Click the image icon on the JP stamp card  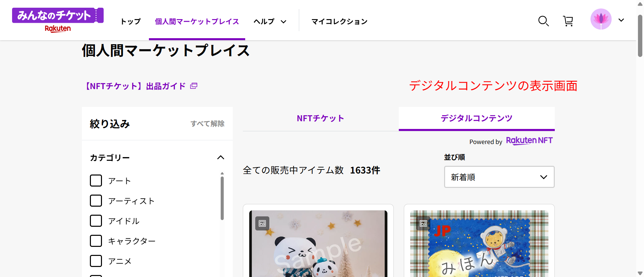coord(423,223)
